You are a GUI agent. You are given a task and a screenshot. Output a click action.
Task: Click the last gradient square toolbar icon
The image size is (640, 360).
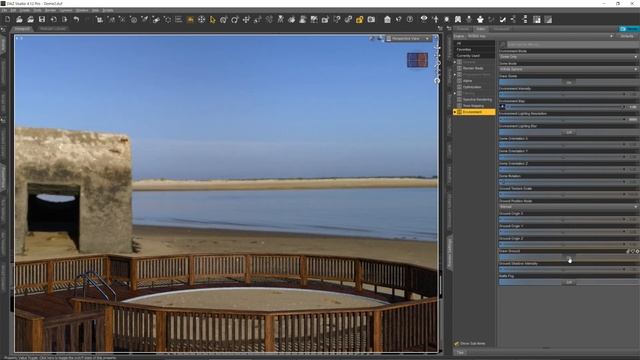pyautogui.click(x=548, y=19)
